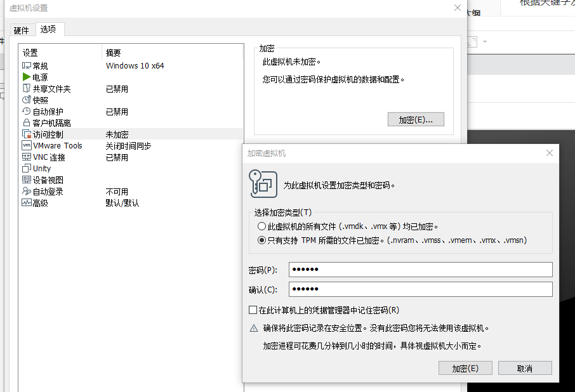Select the 电源 row label
This screenshot has width=575, height=392.
pos(41,77)
